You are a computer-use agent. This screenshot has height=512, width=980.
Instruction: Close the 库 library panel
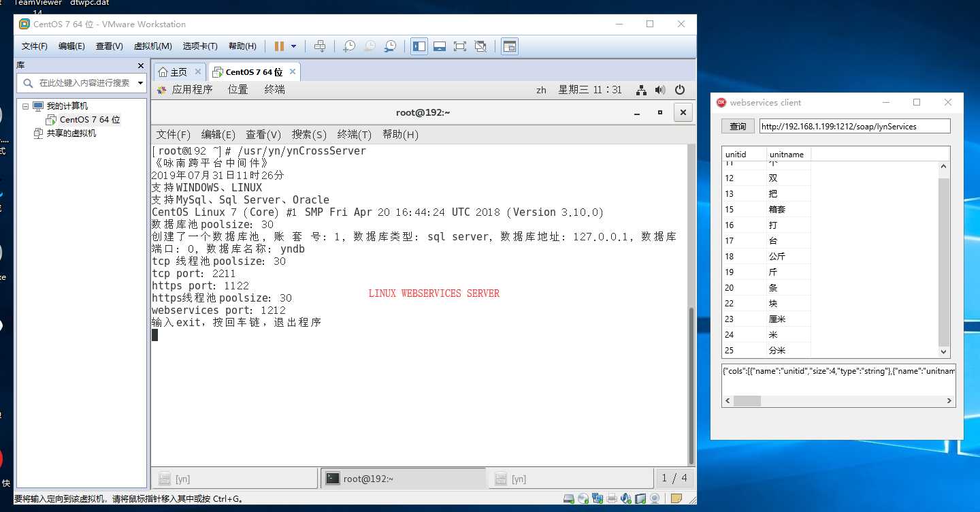[141, 65]
